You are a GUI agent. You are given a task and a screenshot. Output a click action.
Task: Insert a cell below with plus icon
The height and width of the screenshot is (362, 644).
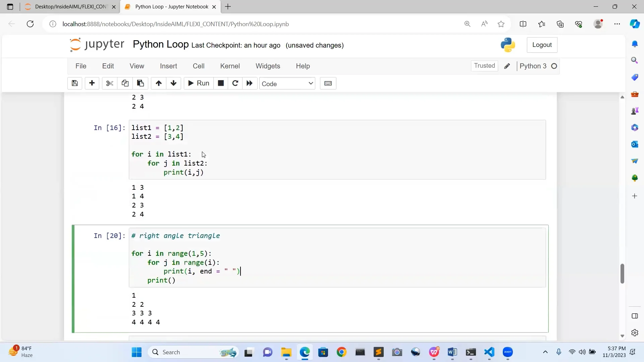[92, 83]
